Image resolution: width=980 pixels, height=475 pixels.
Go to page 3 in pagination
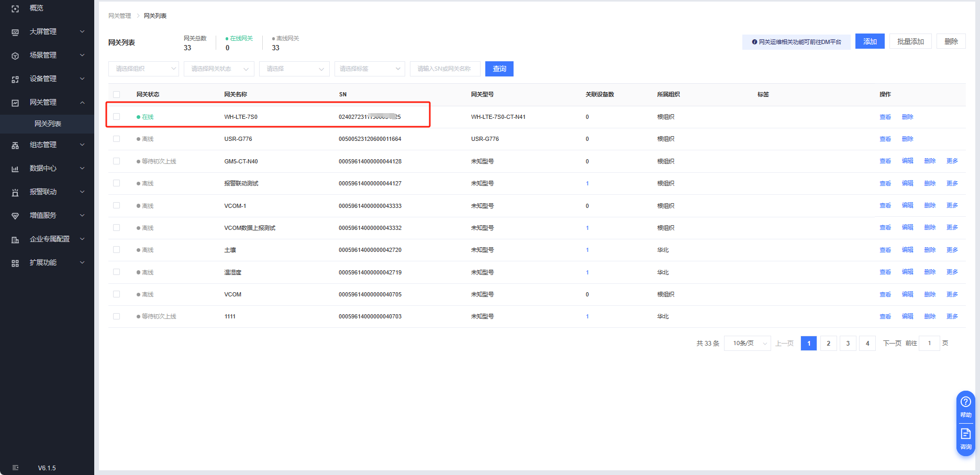pyautogui.click(x=848, y=344)
